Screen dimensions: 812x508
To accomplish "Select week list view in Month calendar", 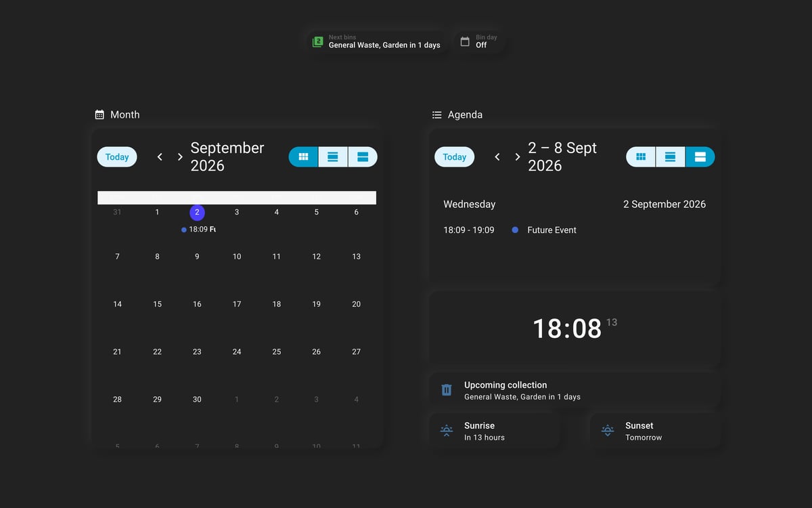I will (333, 157).
